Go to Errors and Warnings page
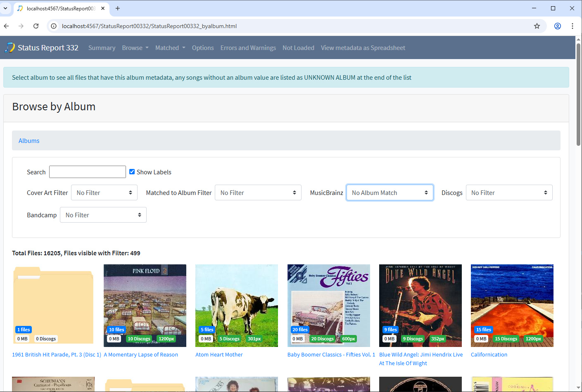This screenshot has width=582, height=392. 248,48
